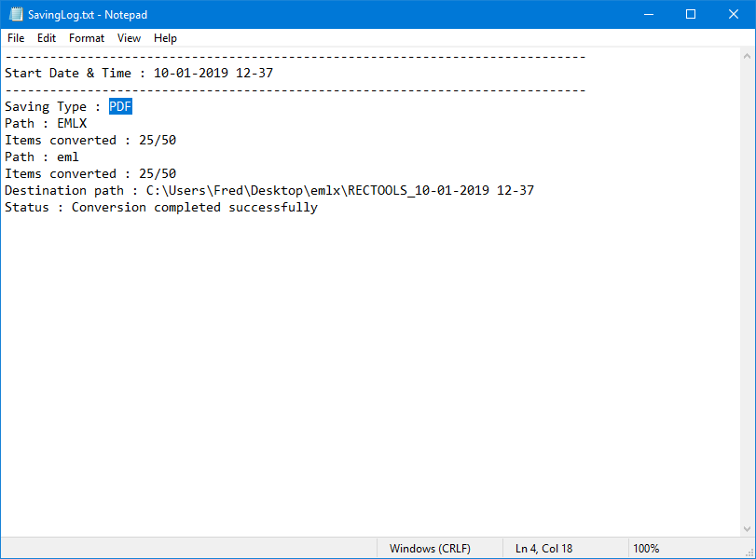
Task: Open the View menu
Action: tap(129, 38)
